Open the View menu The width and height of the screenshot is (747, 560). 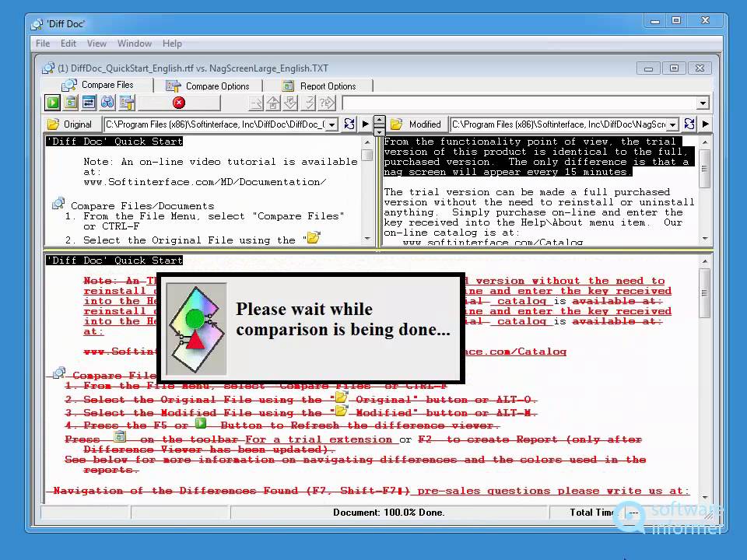point(96,44)
